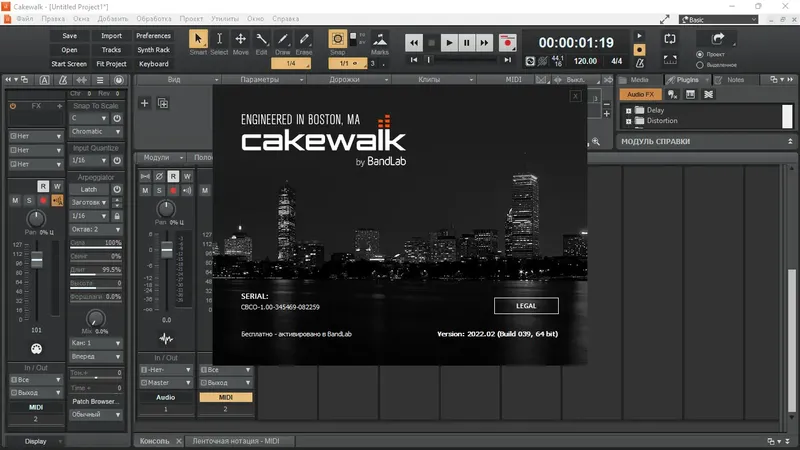The width and height of the screenshot is (800, 450).
Task: Pick the Erase tool
Action: tap(304, 39)
